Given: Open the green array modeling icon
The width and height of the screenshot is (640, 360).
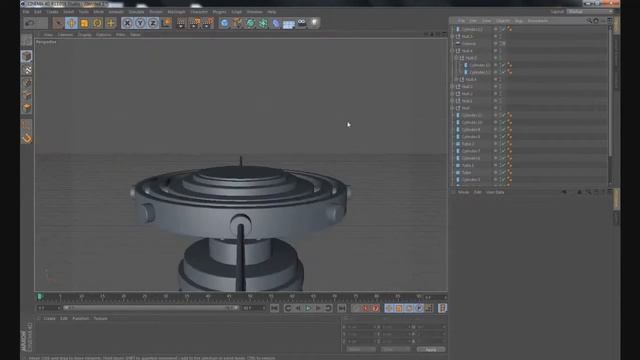Looking at the screenshot, I should click(263, 23).
